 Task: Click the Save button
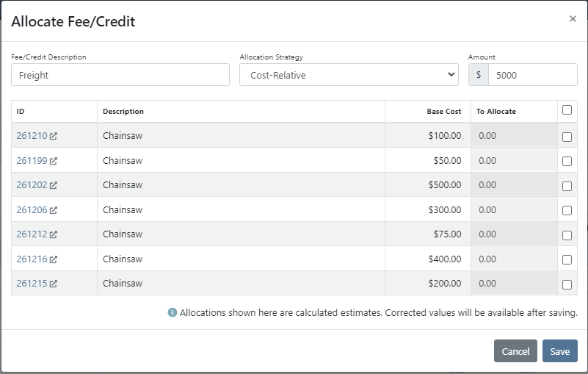[x=559, y=351]
